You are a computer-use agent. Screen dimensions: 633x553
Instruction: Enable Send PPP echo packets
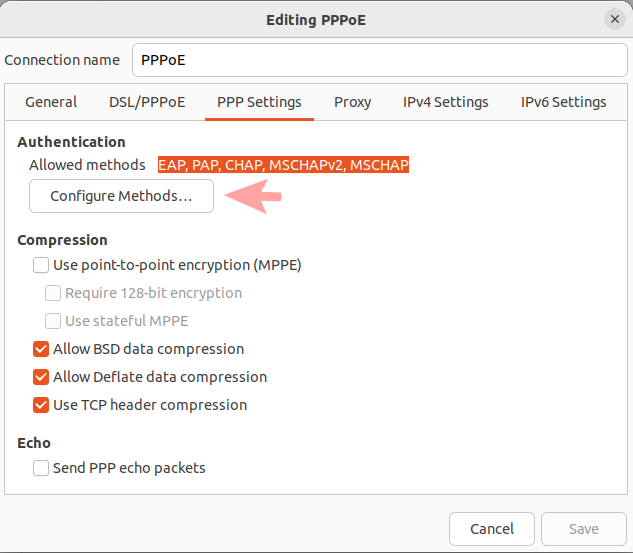click(41, 467)
